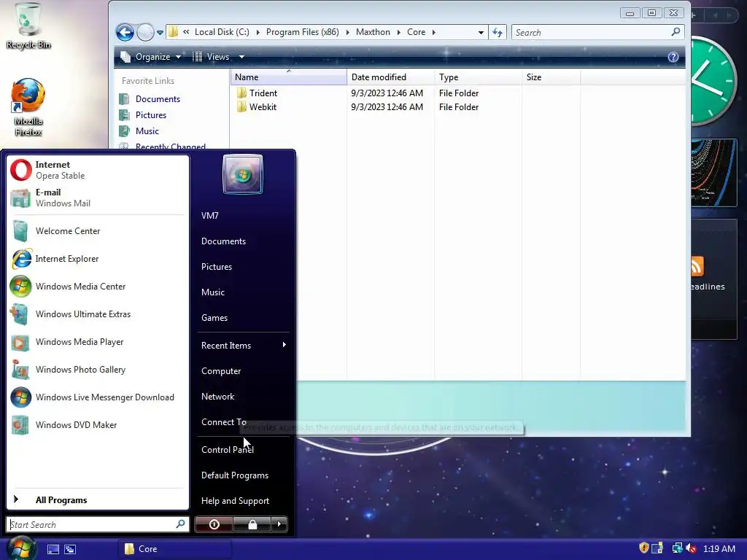Launch the Mozilla Firefox desktop shortcut
The image size is (747, 560).
pyautogui.click(x=28, y=107)
